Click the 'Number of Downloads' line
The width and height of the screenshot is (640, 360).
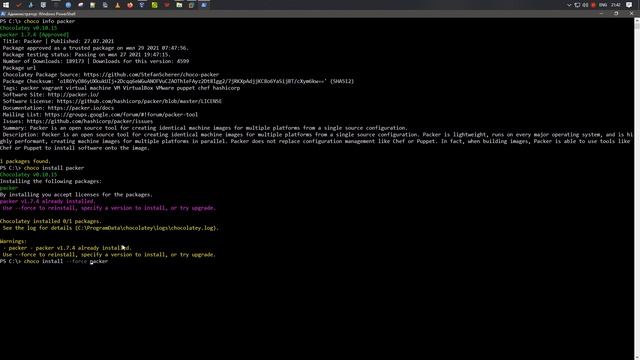click(x=96, y=61)
